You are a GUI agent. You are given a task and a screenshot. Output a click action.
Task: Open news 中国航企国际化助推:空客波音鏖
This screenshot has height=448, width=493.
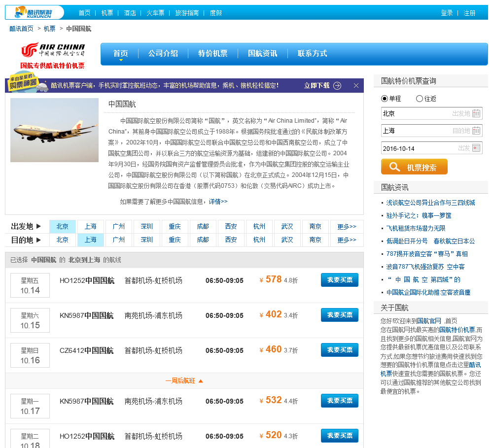[428, 293]
